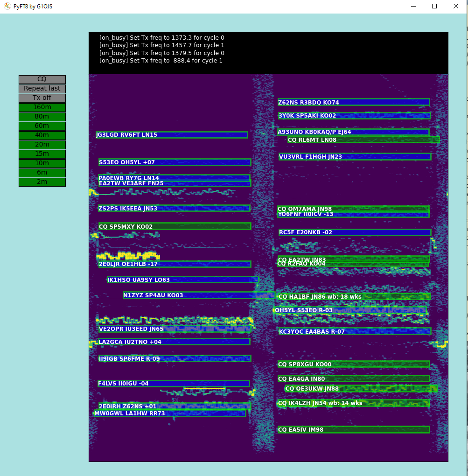Select decode II9IGB SP6FME R-09

click(x=175, y=358)
